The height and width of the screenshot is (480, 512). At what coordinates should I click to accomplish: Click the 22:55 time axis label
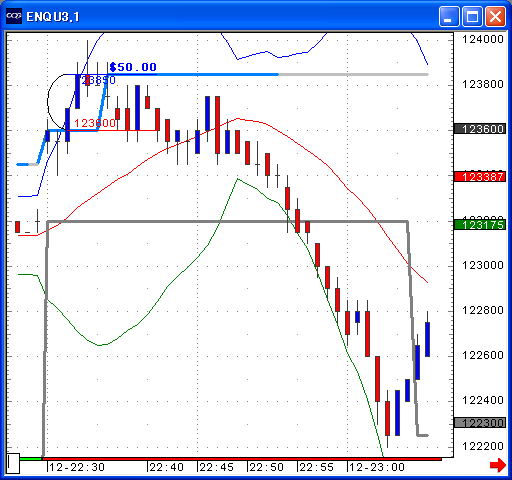click(x=316, y=467)
